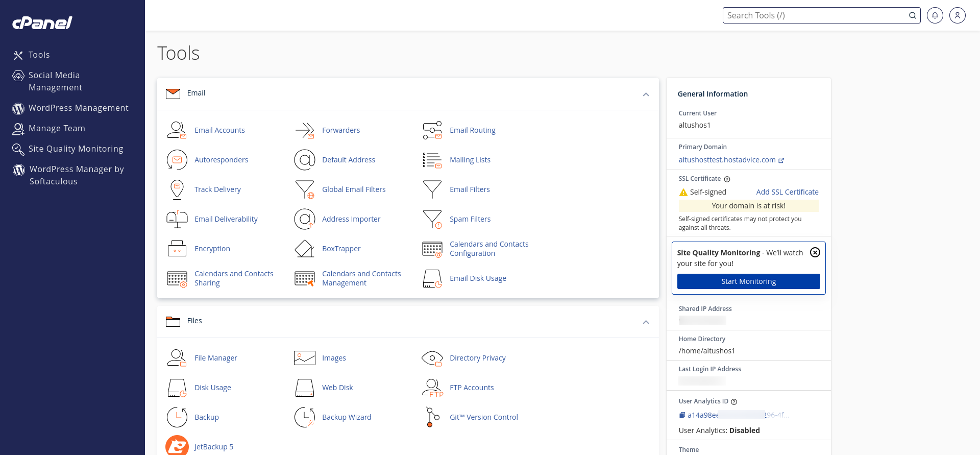Open the Address Importer icon
This screenshot has width=980, height=455.
coord(304,219)
